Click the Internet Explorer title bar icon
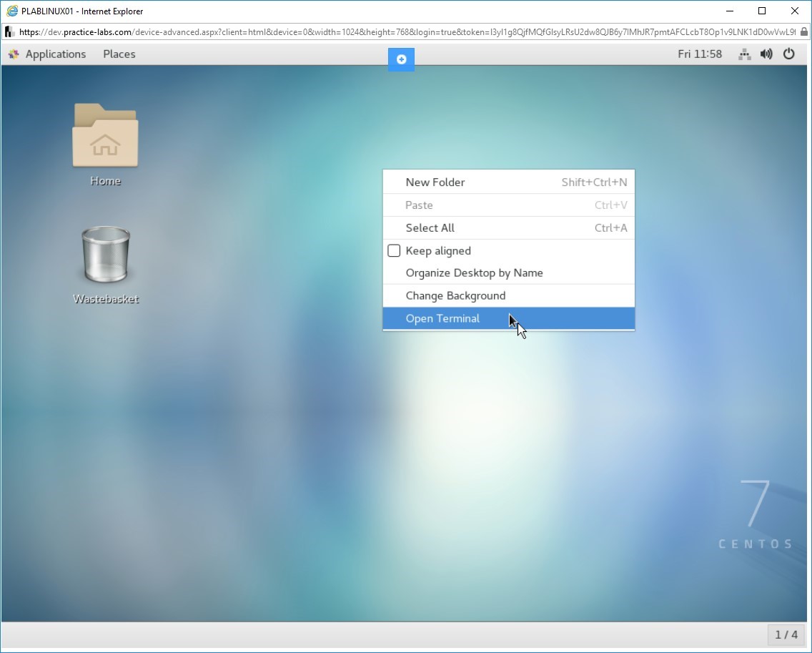Image resolution: width=812 pixels, height=653 pixels. [x=12, y=11]
